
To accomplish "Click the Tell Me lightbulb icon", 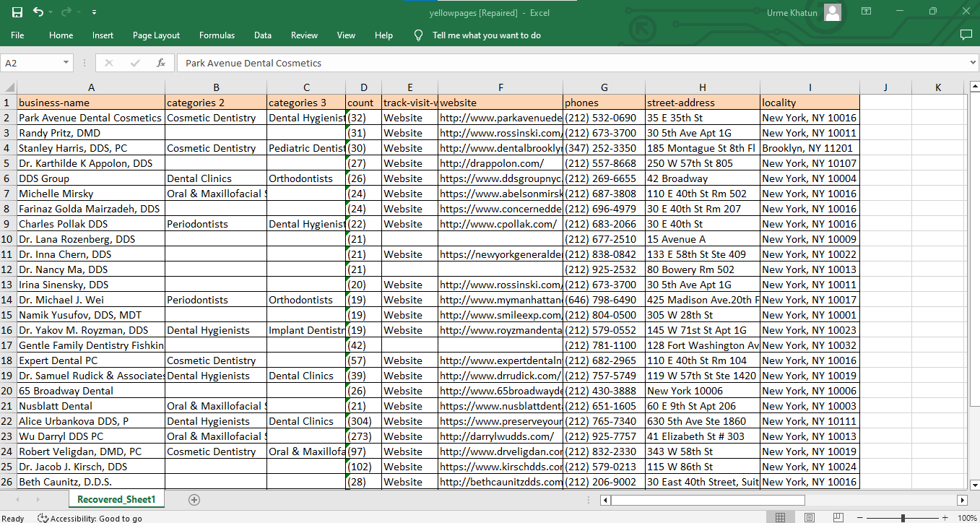I will pos(419,35).
